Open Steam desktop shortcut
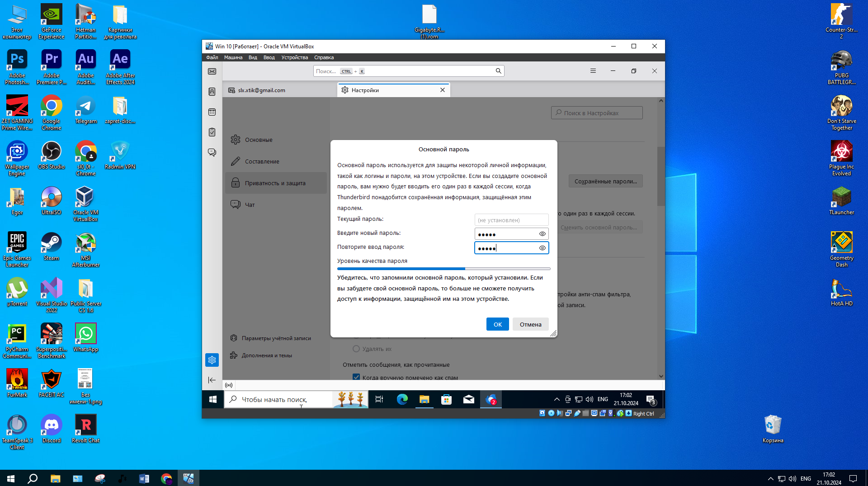 (51, 247)
